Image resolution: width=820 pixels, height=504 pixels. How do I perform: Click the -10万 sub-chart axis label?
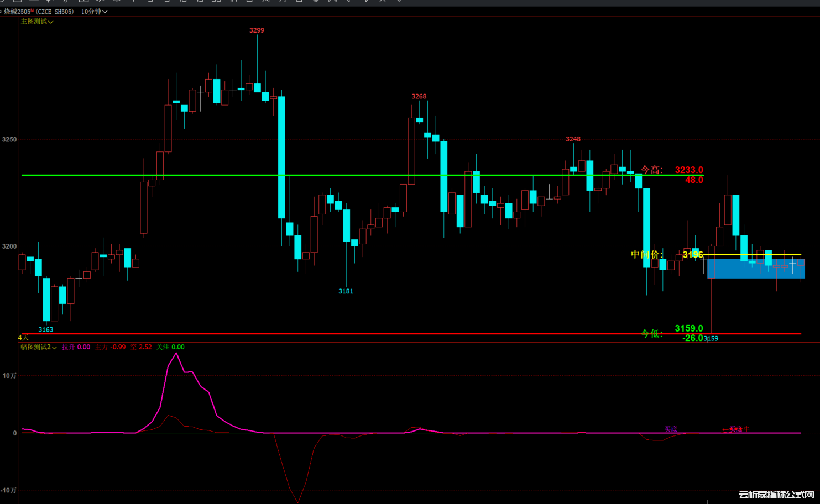[x=8, y=491]
